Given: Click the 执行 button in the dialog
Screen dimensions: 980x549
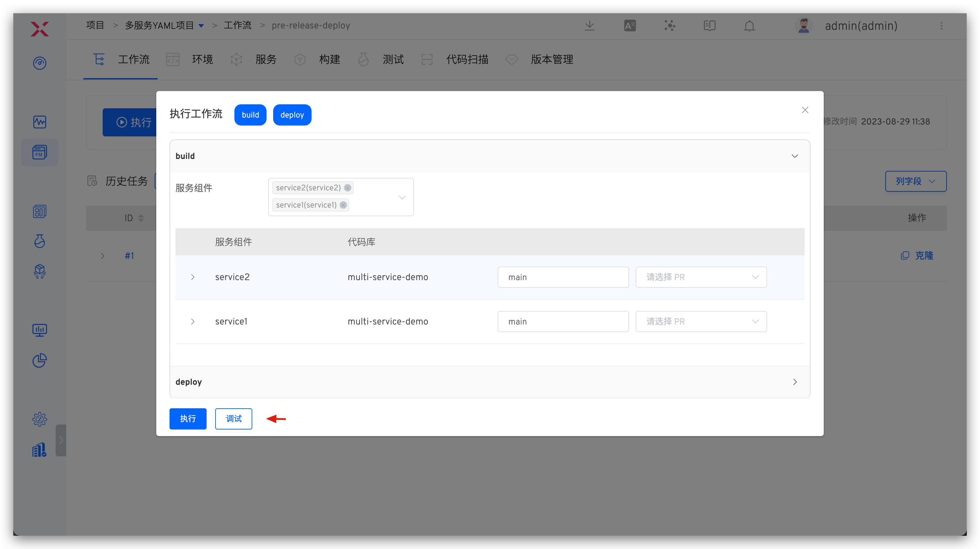Looking at the screenshot, I should 187,419.
